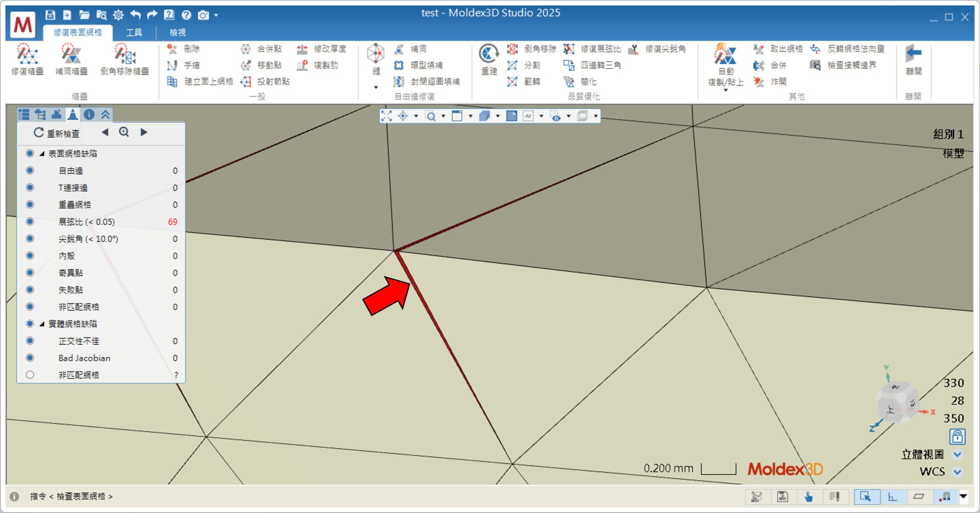The image size is (980, 513).
Task: Switch to the 修復表面網格 ribbon tab
Action: [78, 32]
